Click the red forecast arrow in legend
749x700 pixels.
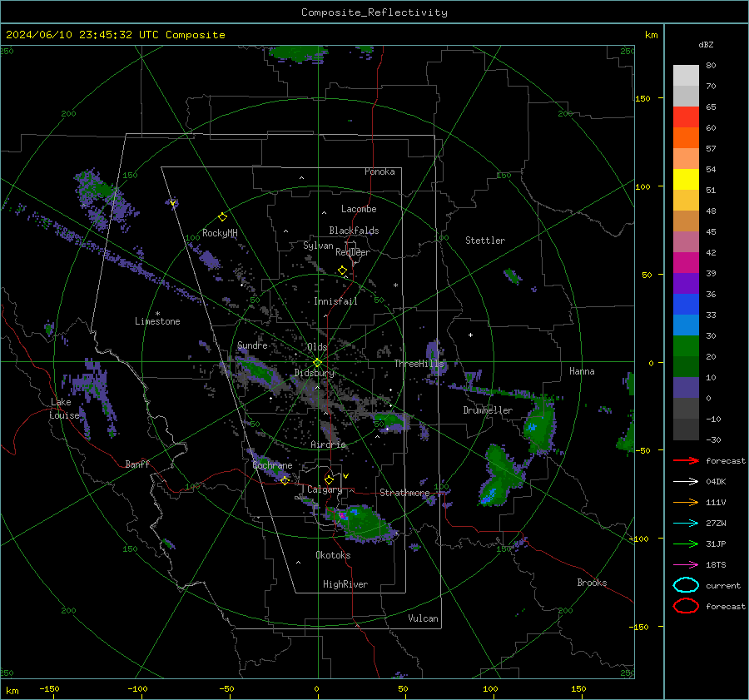pos(686,460)
